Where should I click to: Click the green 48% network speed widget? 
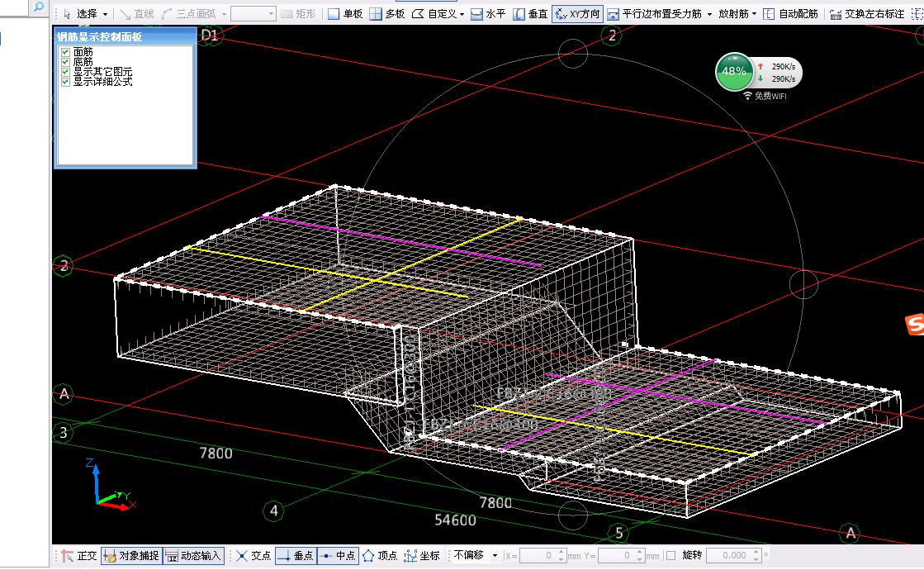click(x=734, y=71)
